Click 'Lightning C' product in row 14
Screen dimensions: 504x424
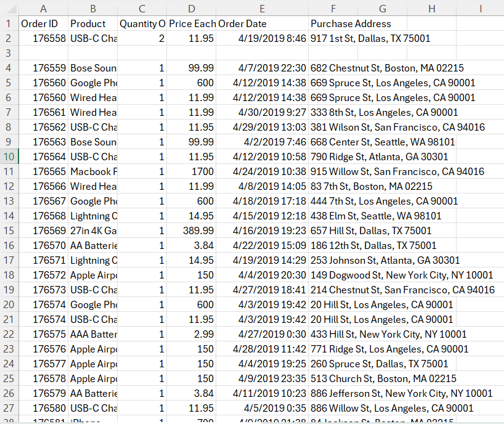click(x=93, y=216)
